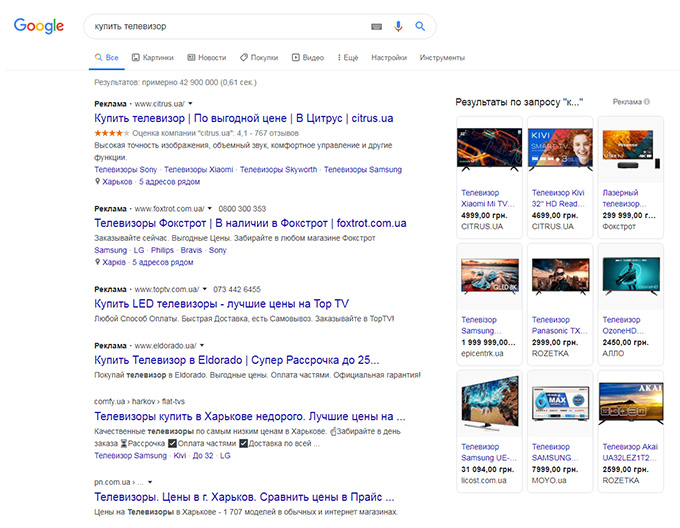This screenshot has height=528, width=680.
Task: Expand dropdown arrow next to www.foxtrot.com.ua
Action: 210,209
